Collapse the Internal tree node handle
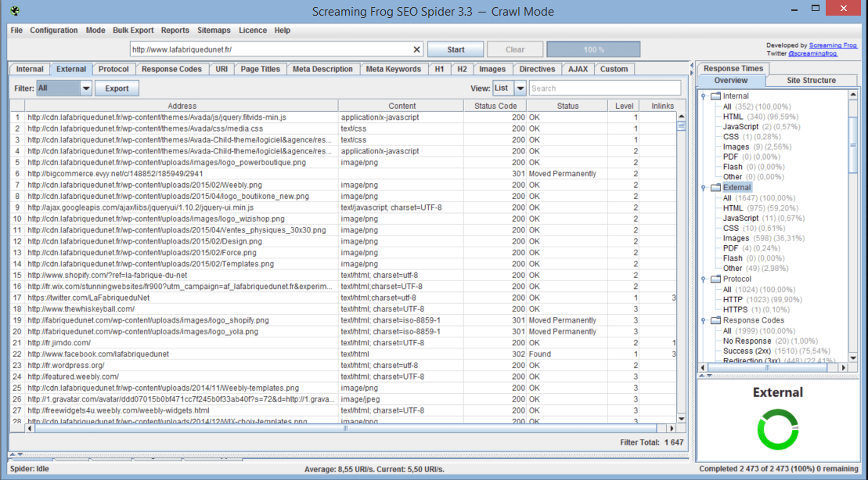Viewport: 868px width, 480px height. tap(704, 96)
